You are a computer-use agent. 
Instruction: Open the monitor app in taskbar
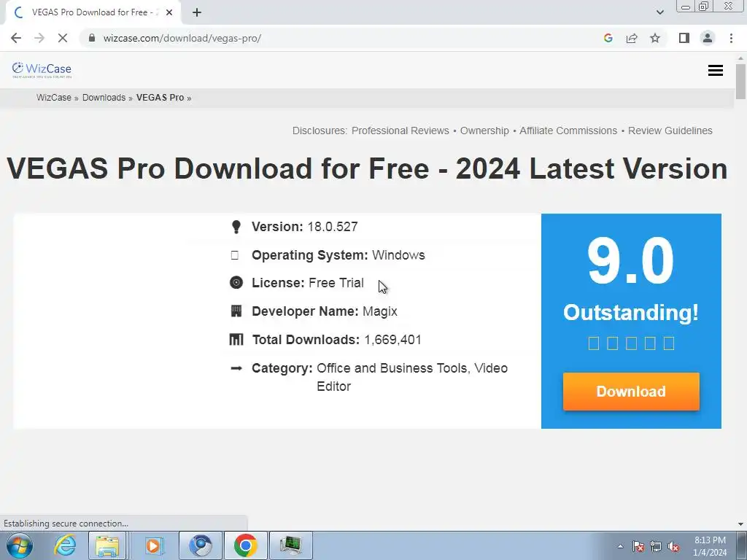point(290,545)
